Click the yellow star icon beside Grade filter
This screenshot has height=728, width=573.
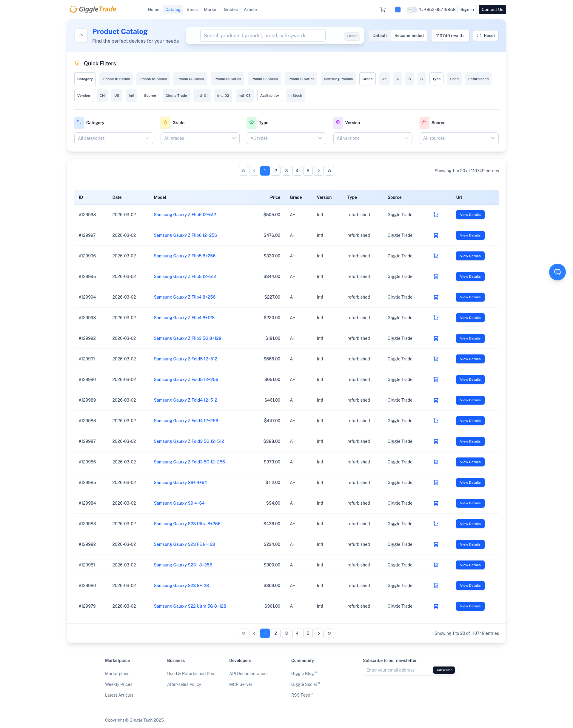(x=165, y=122)
